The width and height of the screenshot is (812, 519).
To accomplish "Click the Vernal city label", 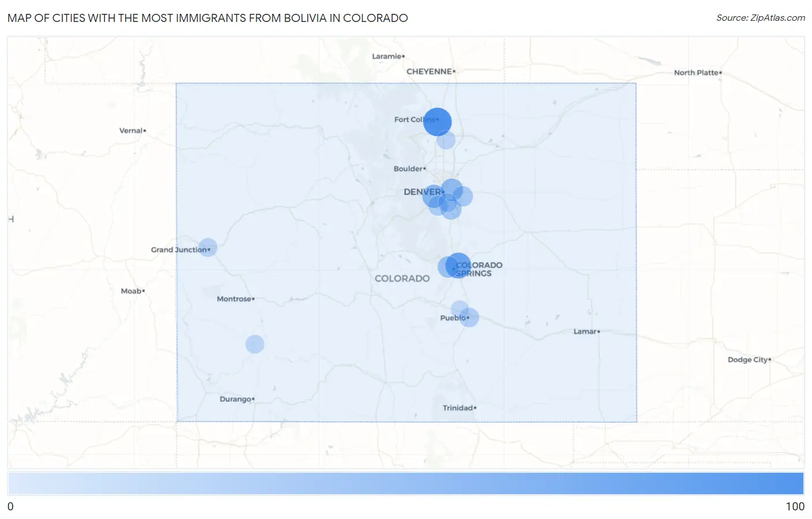I will pyautogui.click(x=131, y=130).
